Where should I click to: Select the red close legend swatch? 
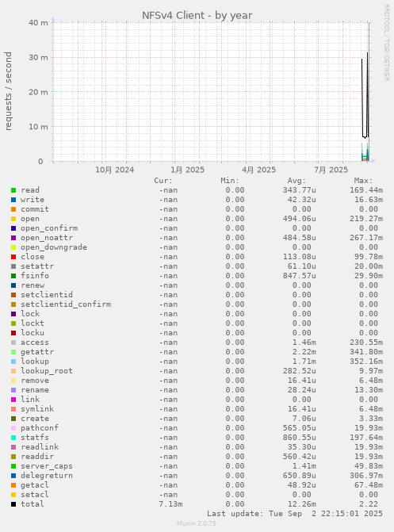13,257
